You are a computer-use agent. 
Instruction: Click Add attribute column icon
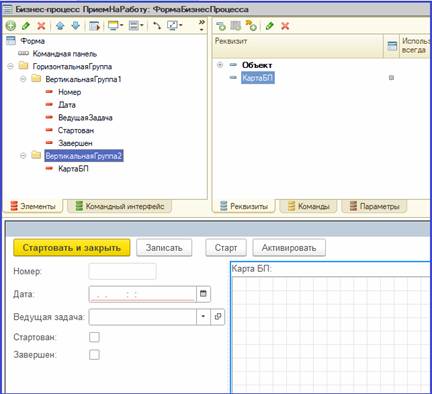(236, 26)
